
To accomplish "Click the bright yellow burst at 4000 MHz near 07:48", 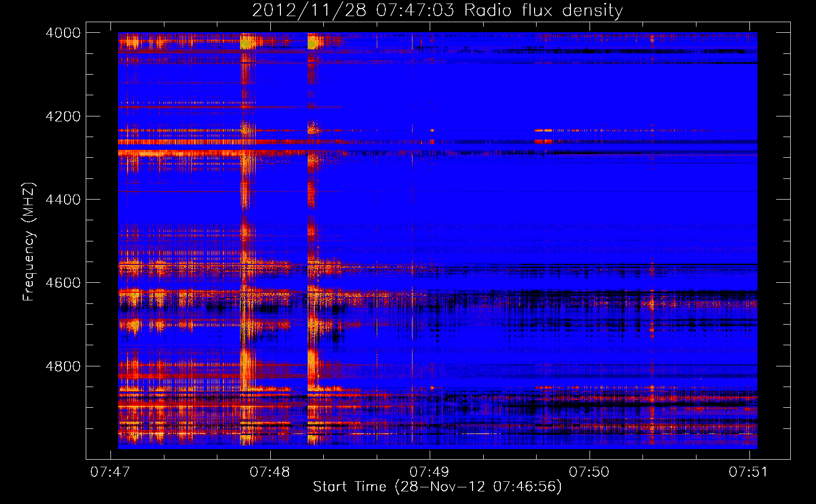I will click(x=247, y=42).
